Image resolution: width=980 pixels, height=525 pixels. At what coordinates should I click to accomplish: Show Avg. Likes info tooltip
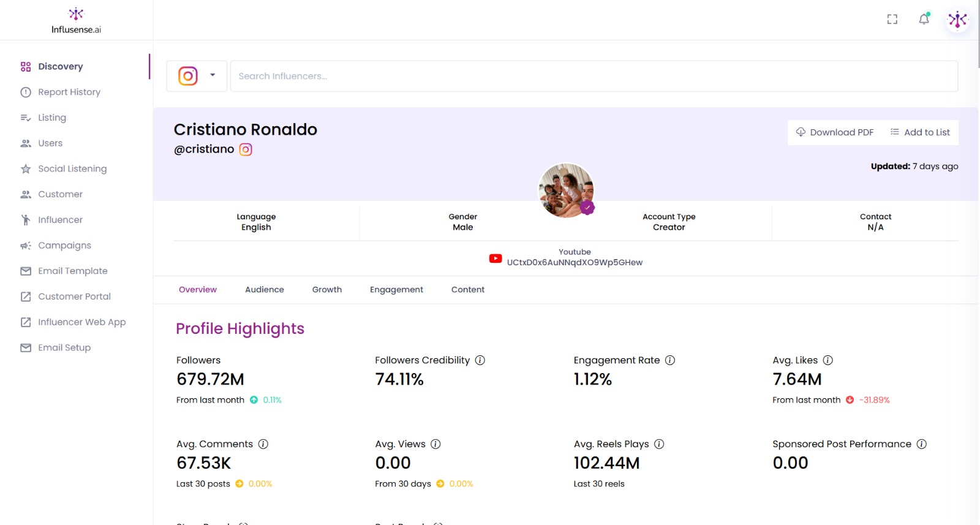click(828, 360)
